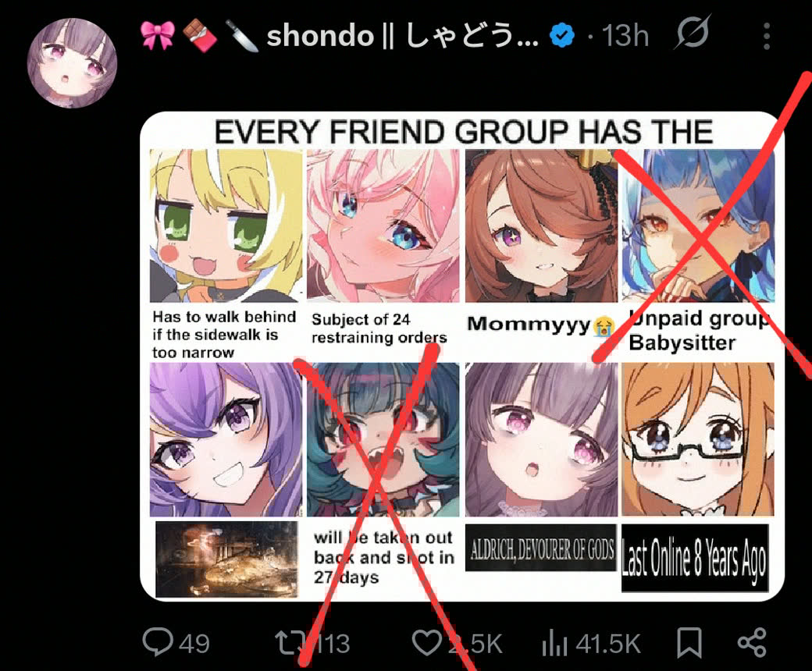This screenshot has height=671, width=812.
Task: Open the reply comments icon
Action: 158,641
